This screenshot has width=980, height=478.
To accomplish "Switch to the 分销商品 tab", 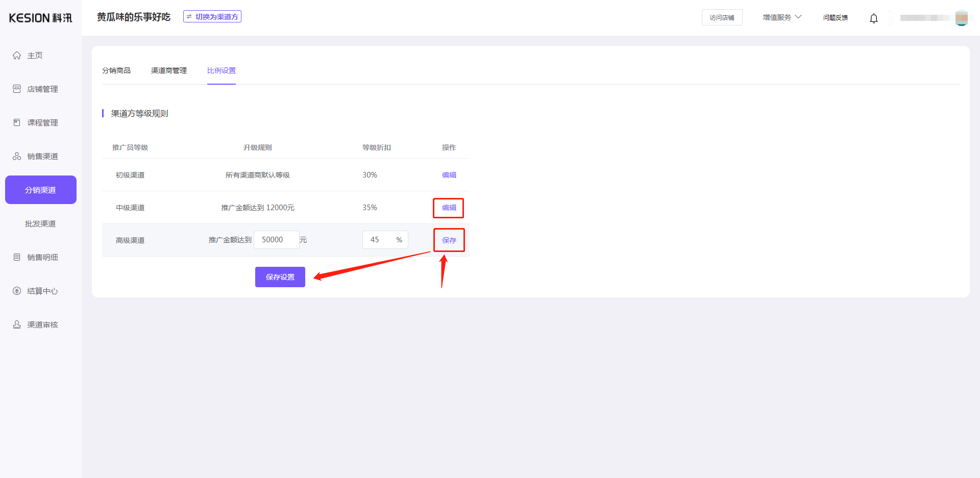I will [116, 70].
